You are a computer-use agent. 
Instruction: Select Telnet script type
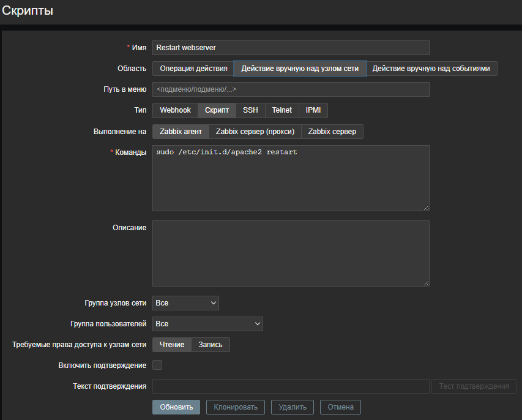(x=282, y=110)
